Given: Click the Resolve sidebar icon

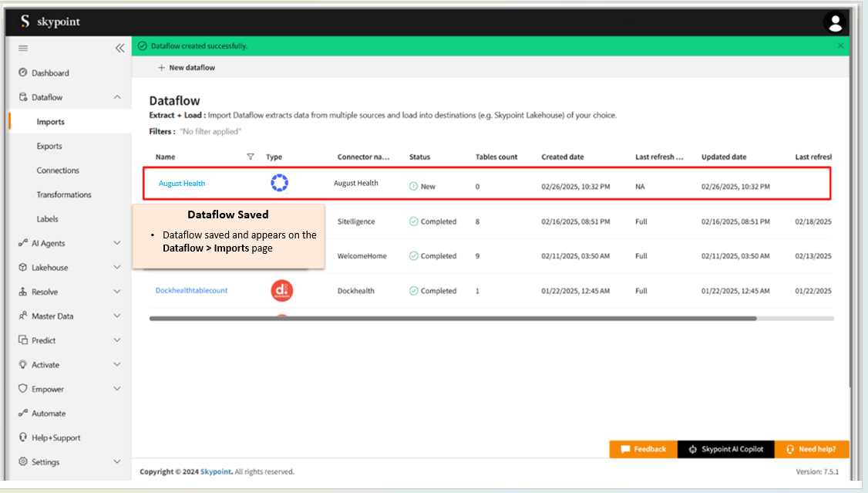Looking at the screenshot, I should [22, 292].
